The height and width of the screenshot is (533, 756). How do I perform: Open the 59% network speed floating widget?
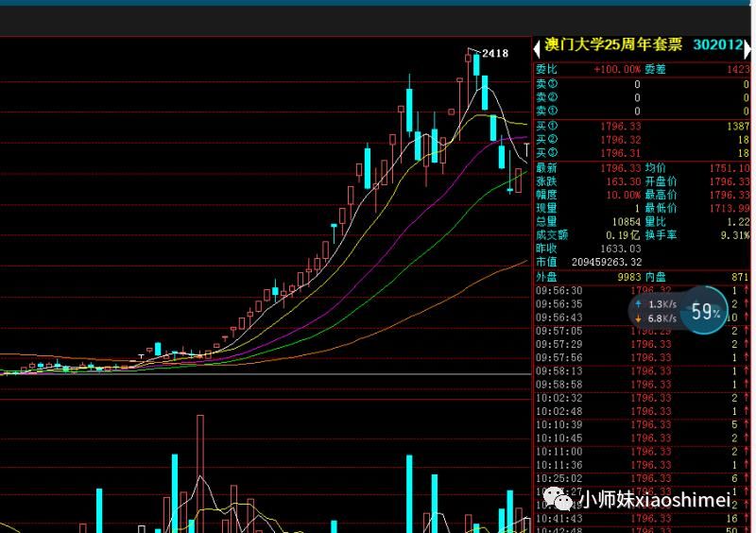705,311
